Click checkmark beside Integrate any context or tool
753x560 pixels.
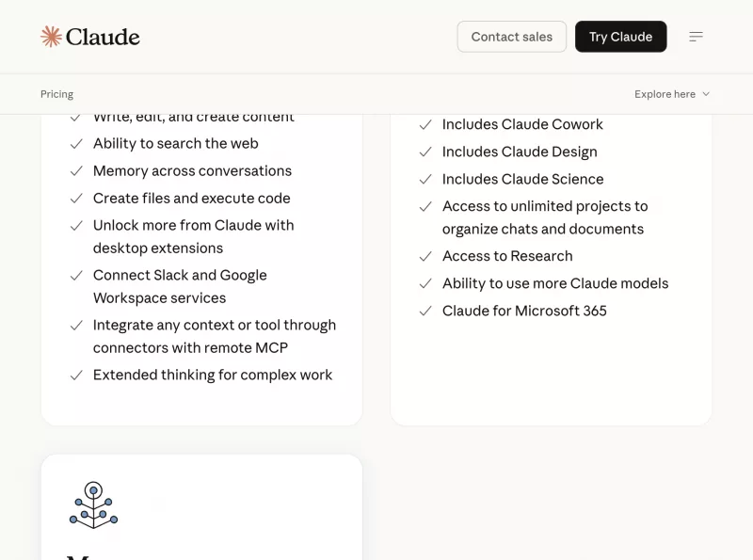click(76, 326)
